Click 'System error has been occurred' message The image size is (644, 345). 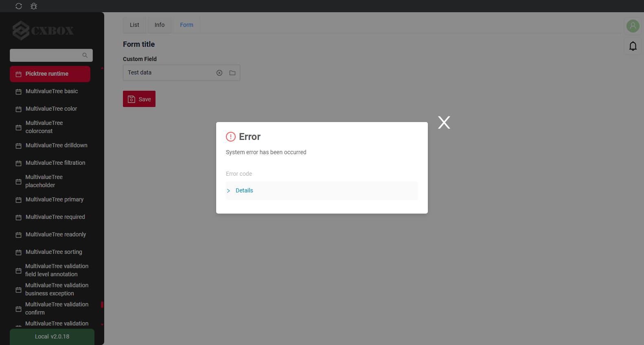click(266, 152)
